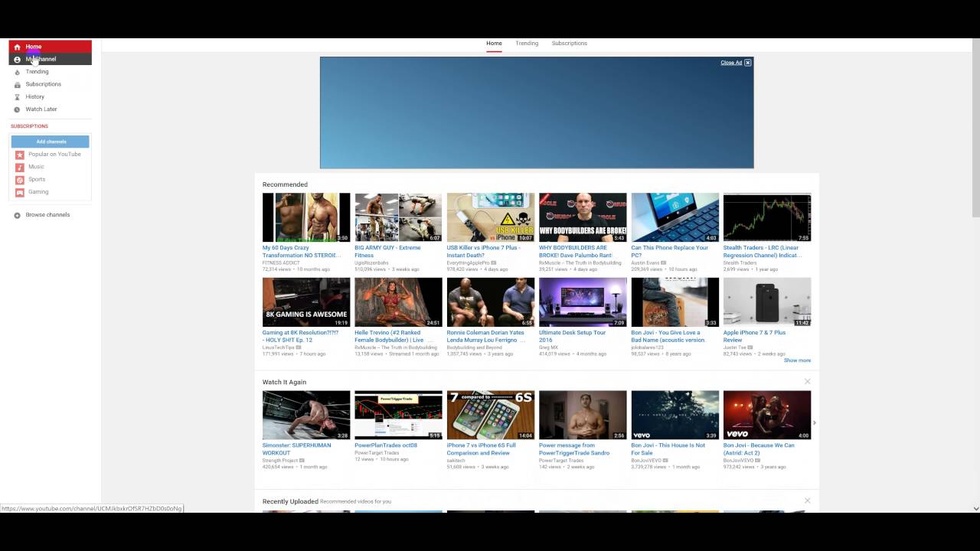Open iPhone 7 vs iPhone 6S comparison thumbnail

pos(491,416)
